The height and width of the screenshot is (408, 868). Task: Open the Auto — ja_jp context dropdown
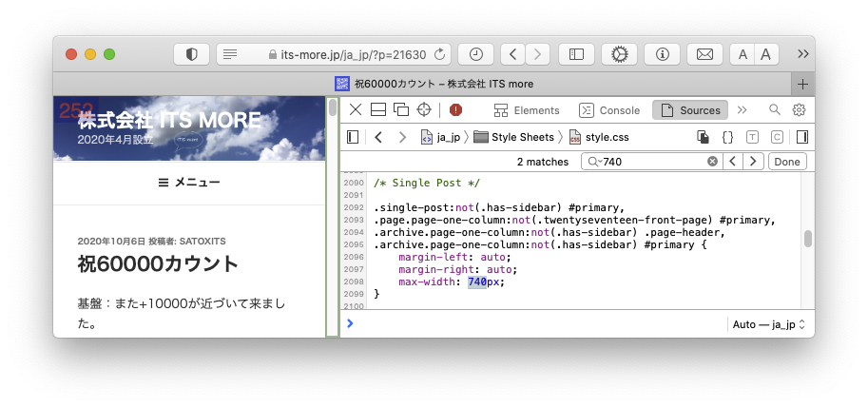(x=769, y=324)
